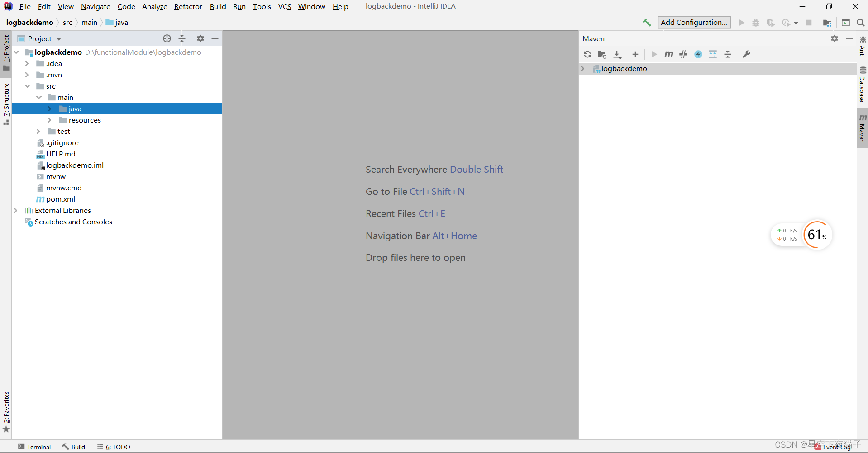Click Locate/Scroll from Source target icon
The height and width of the screenshot is (453, 868).
(x=167, y=38)
